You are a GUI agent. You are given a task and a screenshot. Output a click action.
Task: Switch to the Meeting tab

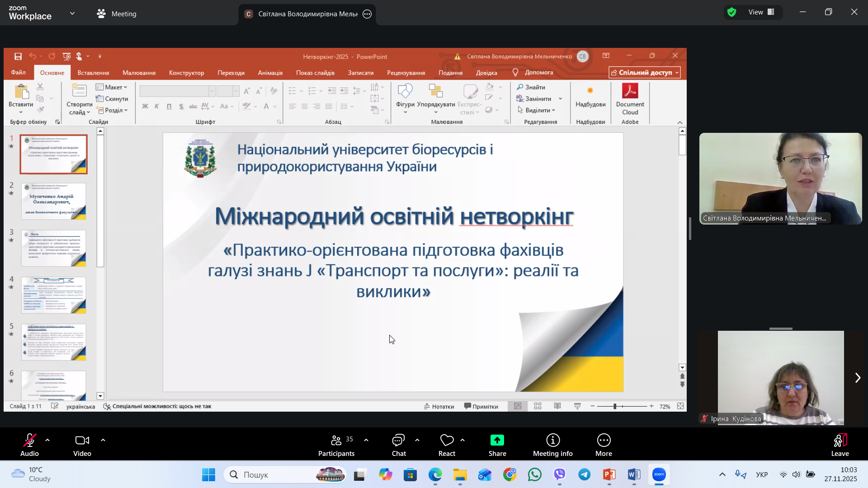[x=117, y=14]
